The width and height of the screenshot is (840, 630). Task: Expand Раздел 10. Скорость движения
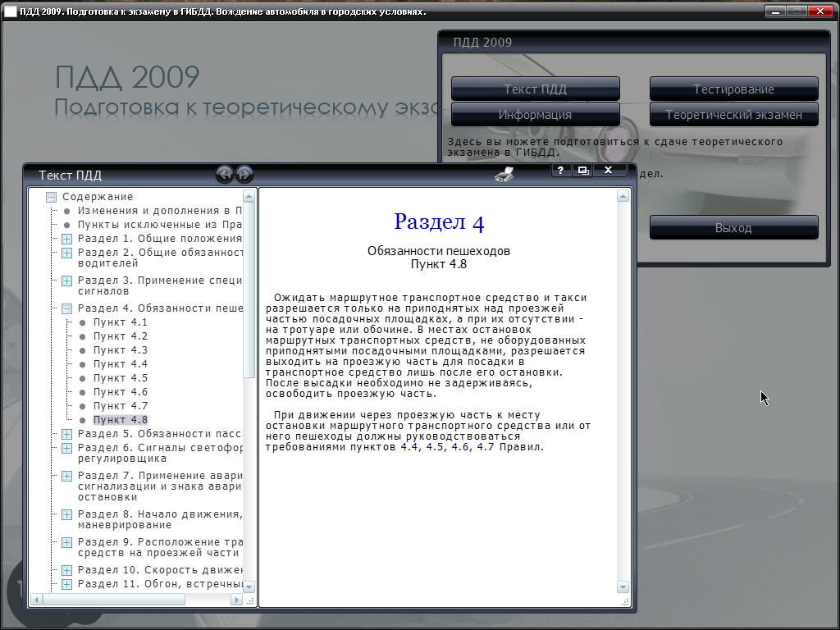(x=66, y=570)
